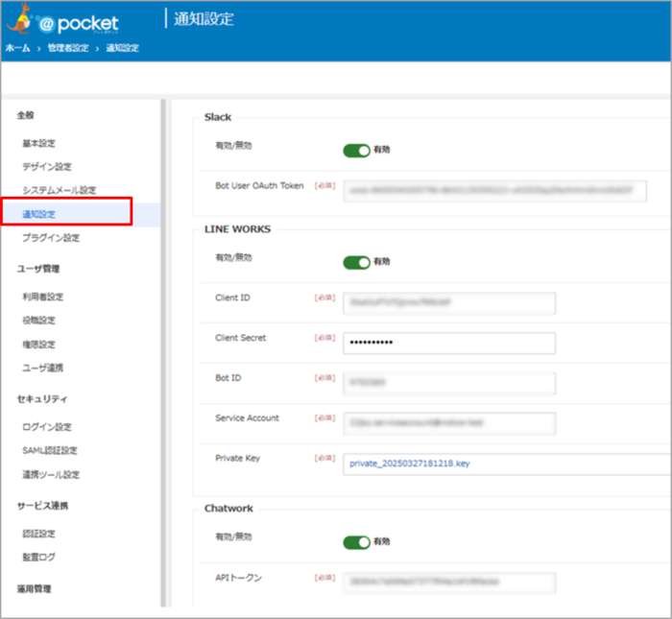Open ユーザ連携 in the sidebar

point(43,368)
